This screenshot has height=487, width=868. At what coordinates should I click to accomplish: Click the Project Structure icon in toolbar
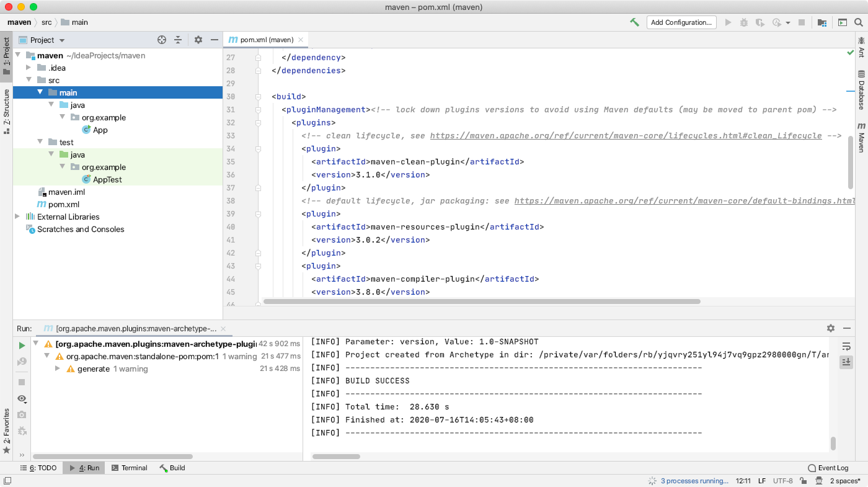(822, 22)
